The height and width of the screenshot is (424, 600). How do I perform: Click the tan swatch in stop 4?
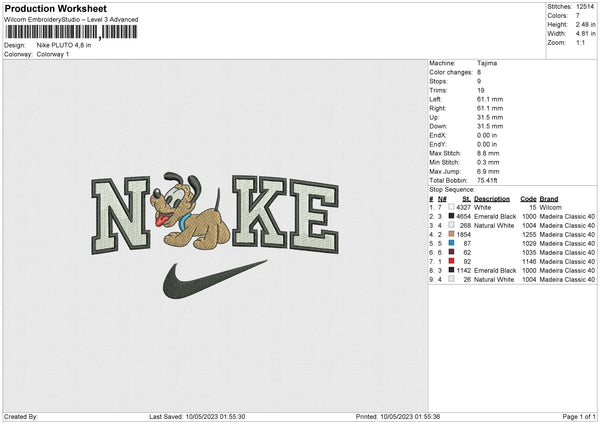pyautogui.click(x=452, y=234)
